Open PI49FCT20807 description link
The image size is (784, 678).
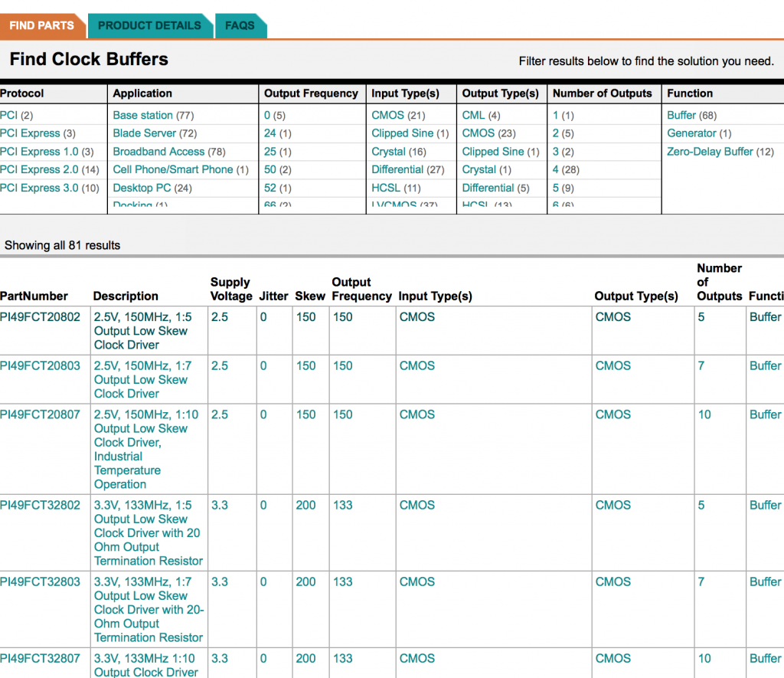coord(145,449)
